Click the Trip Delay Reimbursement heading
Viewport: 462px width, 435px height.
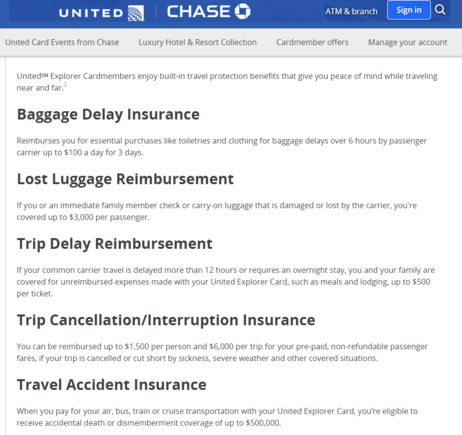click(115, 244)
